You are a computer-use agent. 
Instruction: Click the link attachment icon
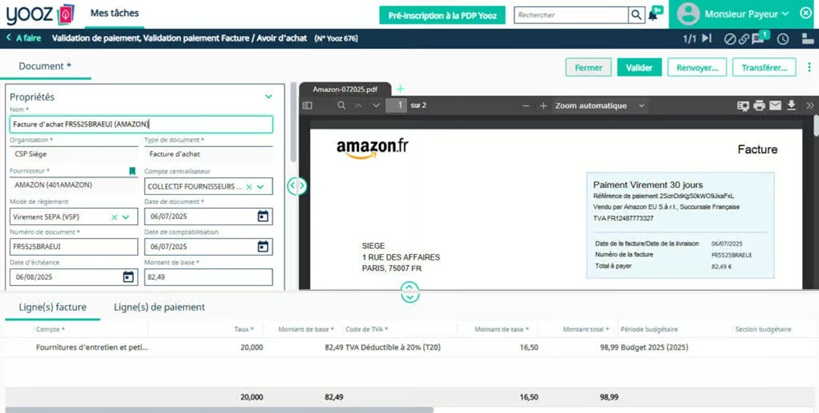tap(744, 39)
